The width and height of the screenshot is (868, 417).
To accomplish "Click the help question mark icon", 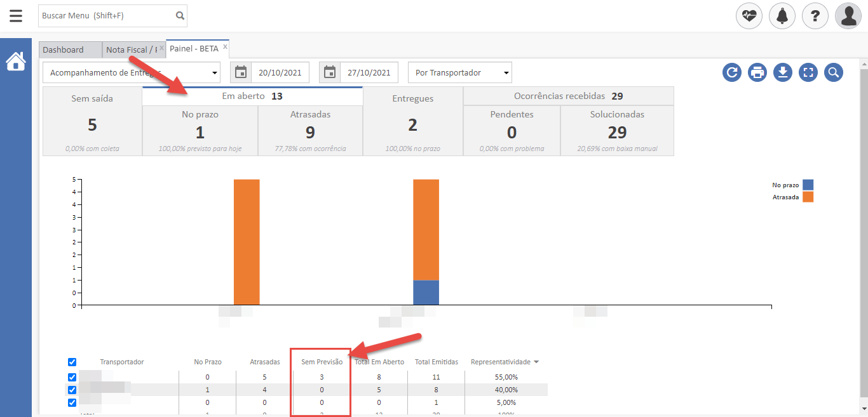I will [815, 16].
